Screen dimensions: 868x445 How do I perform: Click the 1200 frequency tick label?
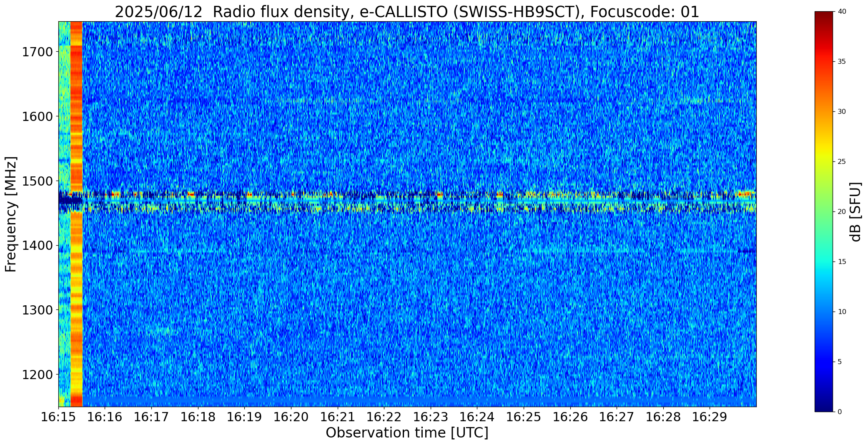click(37, 375)
